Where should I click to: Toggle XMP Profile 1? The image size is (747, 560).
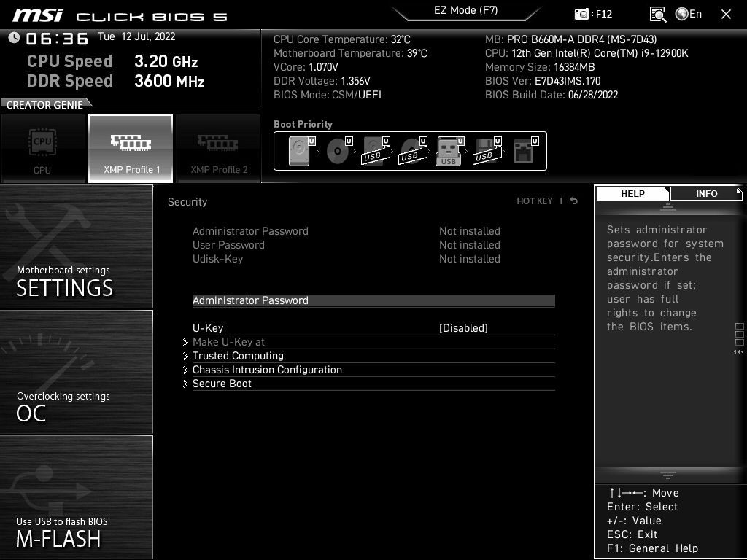[131, 149]
